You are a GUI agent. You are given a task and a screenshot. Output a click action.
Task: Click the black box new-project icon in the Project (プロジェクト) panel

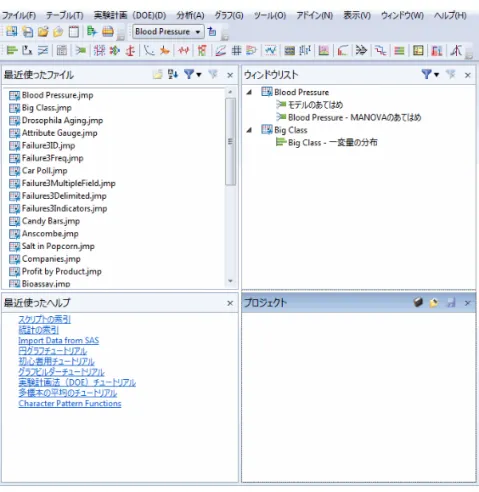[x=418, y=303]
